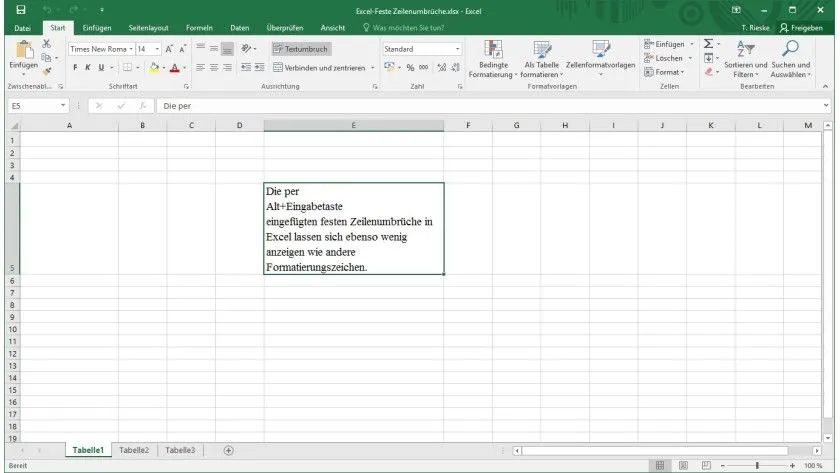Click the Fill down icon
The height and width of the screenshot is (473, 840).
708,58
